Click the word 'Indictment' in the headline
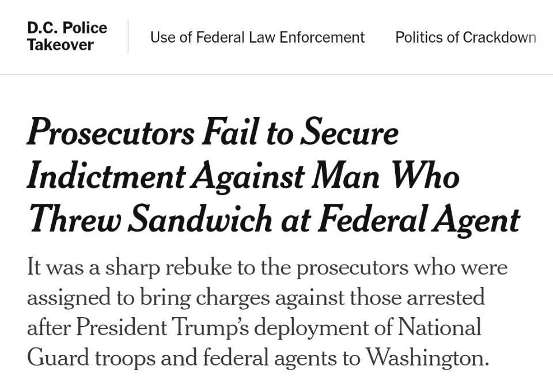553x392 pixels. 106,176
